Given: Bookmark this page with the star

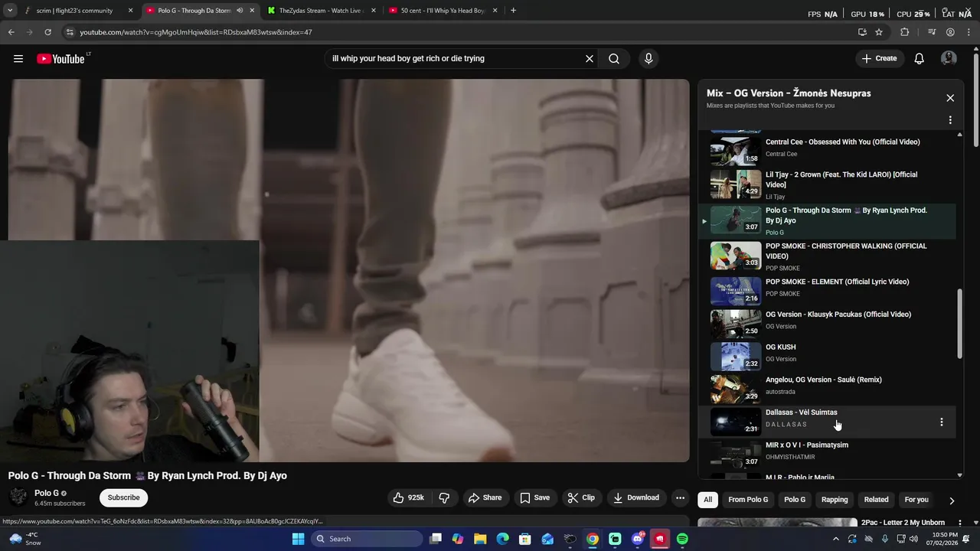Looking at the screenshot, I should tap(879, 32).
